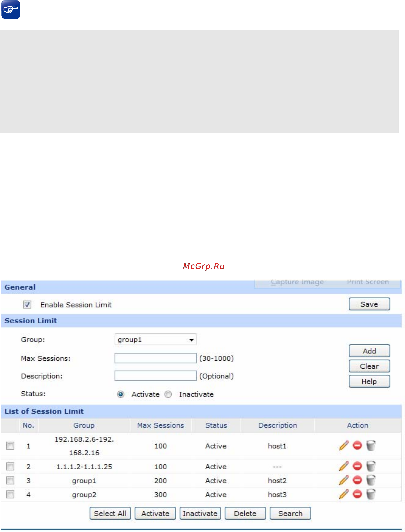Viewport: 405px width, 532px height.
Task: Click the pointing hand note icon
Action: pos(11,10)
